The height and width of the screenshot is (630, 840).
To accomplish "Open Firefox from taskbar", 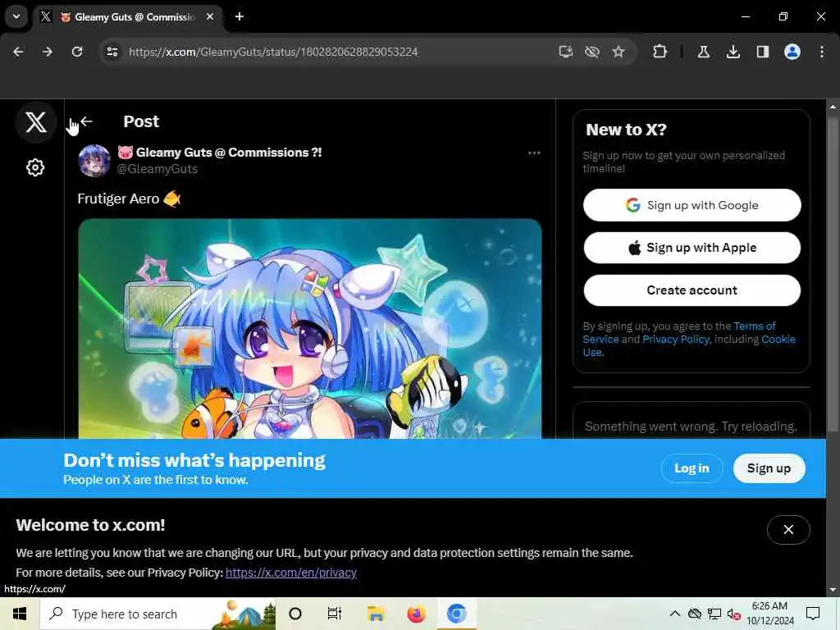I will pyautogui.click(x=416, y=614).
